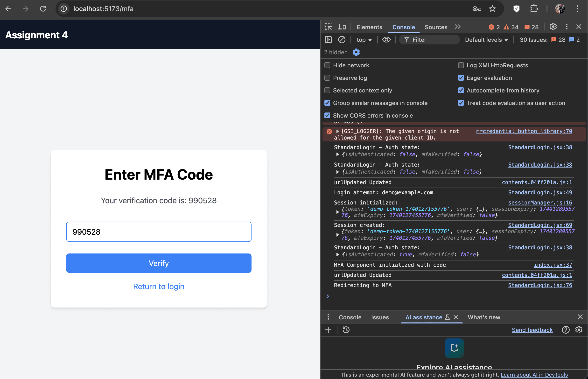Enable Selected context only checkbox
This screenshot has height=379, width=588.
coord(327,90)
